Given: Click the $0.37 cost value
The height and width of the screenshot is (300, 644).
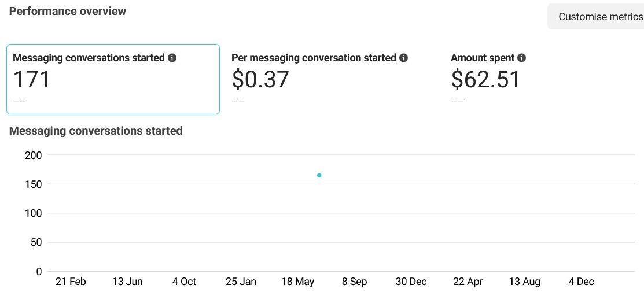Looking at the screenshot, I should [x=260, y=80].
